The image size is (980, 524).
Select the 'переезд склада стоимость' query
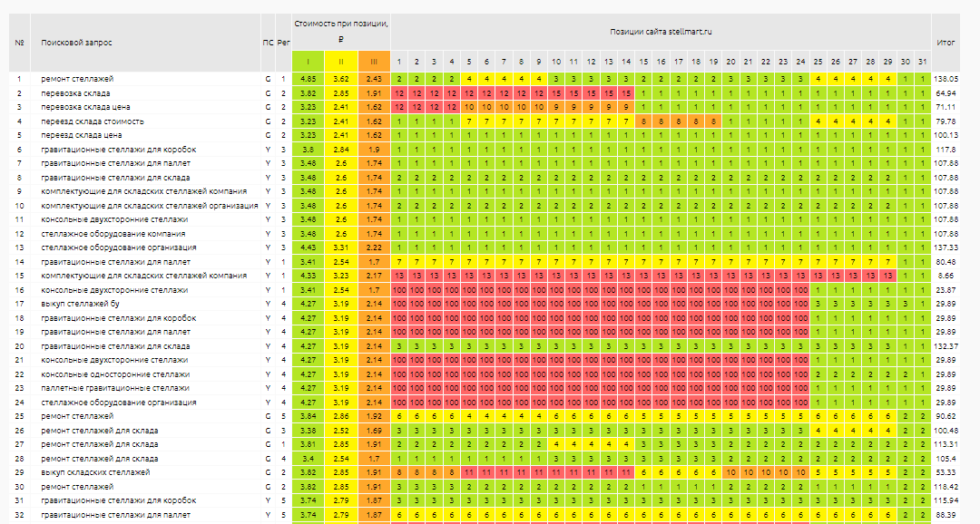[93, 121]
